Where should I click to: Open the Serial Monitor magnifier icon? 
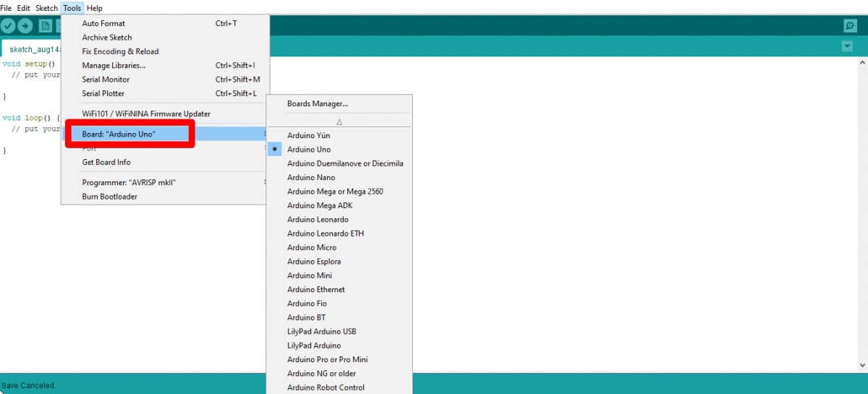pyautogui.click(x=850, y=26)
